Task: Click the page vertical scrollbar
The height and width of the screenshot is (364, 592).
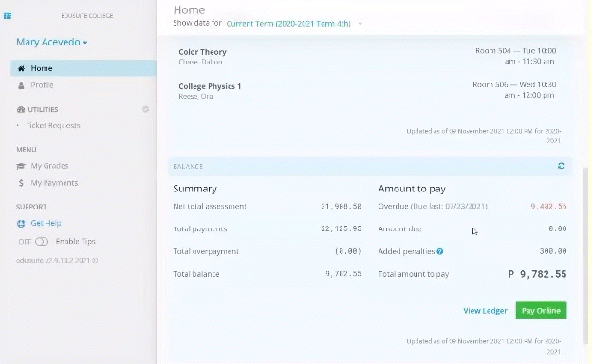Action: pyautogui.click(x=586, y=255)
